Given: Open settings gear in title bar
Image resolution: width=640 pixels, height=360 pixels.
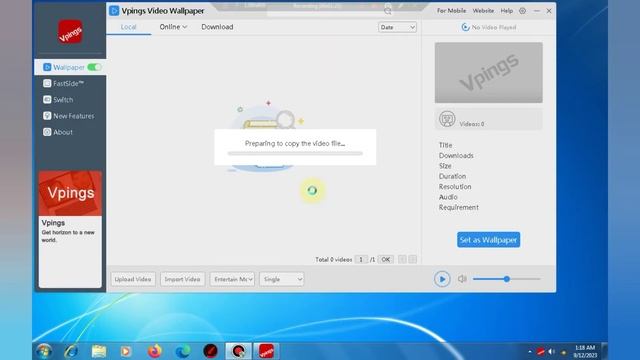Looking at the screenshot, I should tap(522, 11).
